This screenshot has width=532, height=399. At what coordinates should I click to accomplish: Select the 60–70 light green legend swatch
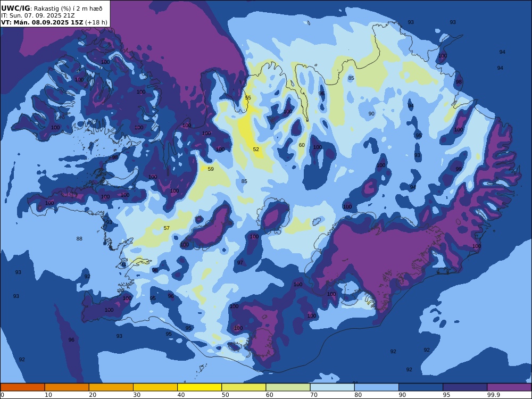(x=288, y=387)
